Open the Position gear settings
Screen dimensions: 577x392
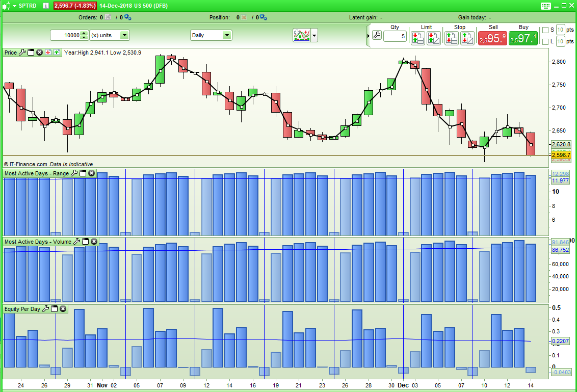[x=264, y=17]
